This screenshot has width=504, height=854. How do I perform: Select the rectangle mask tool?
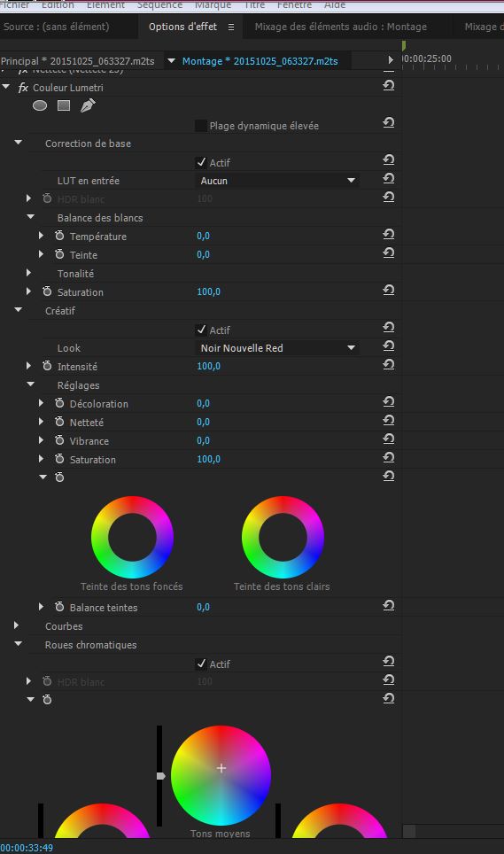[x=64, y=105]
